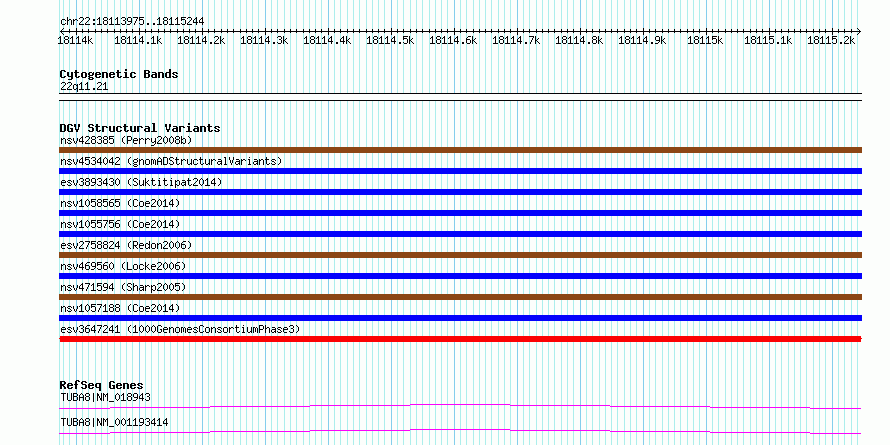This screenshot has height=445, width=890.
Task: Click the blue bar under nsv1058565
Action: tap(460, 213)
